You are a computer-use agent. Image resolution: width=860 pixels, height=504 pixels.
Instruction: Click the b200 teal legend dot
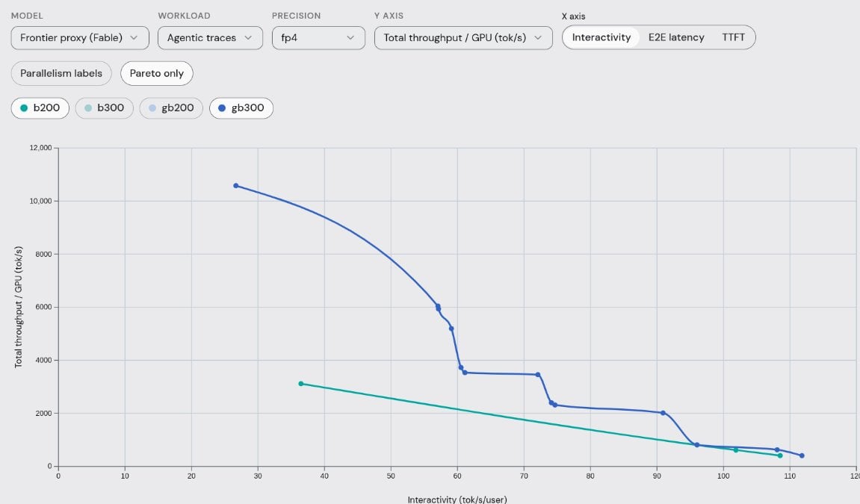coord(24,108)
